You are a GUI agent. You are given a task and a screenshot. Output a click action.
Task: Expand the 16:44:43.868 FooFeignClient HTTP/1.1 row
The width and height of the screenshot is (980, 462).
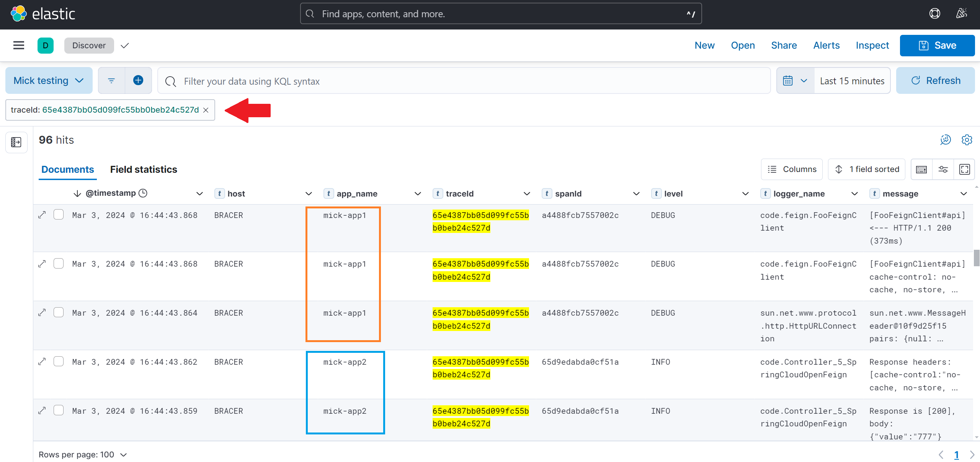[x=42, y=215]
